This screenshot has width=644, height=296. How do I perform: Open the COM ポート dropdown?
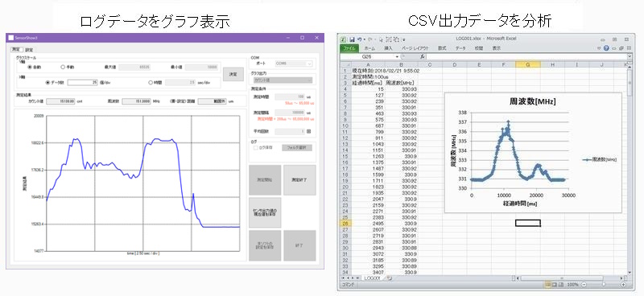click(294, 64)
